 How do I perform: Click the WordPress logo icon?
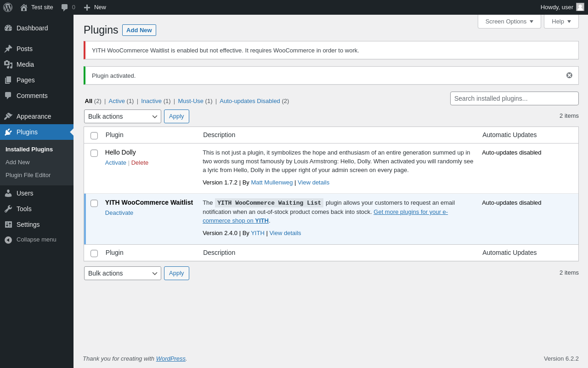click(8, 7)
